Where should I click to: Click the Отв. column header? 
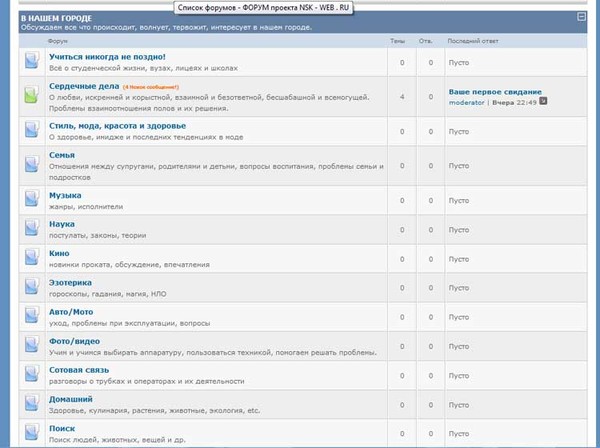pos(426,41)
